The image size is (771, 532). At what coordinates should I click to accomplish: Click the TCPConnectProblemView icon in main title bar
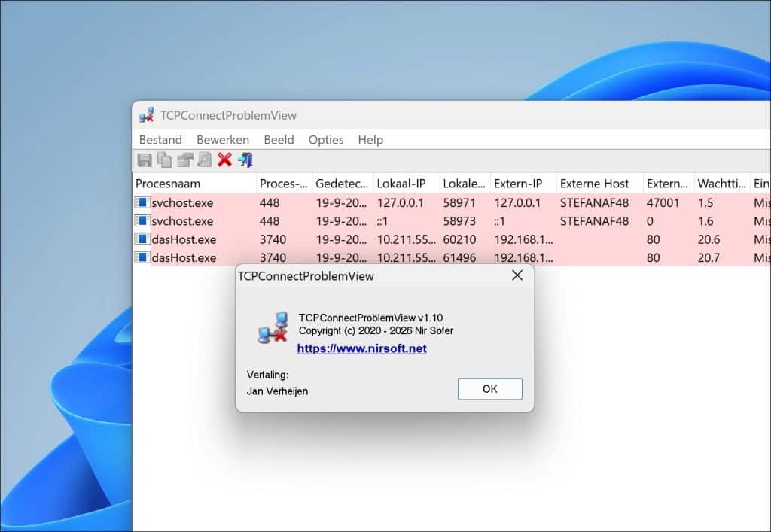(146, 115)
